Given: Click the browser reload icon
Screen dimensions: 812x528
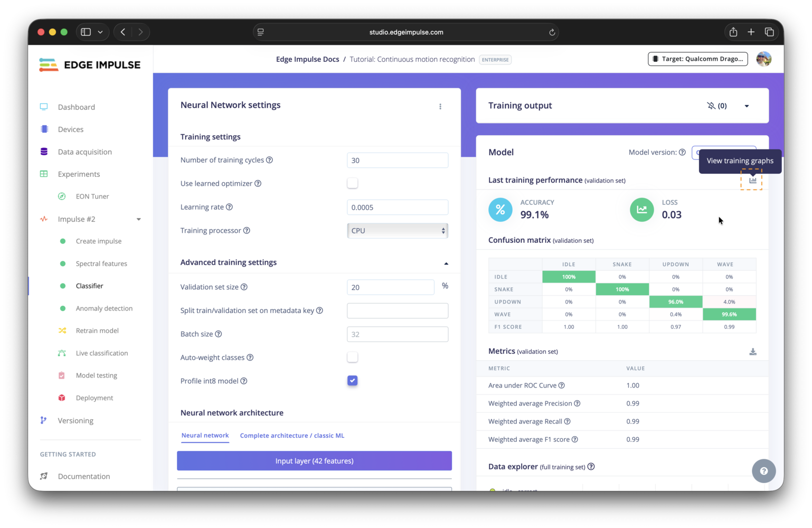Looking at the screenshot, I should 552,32.
